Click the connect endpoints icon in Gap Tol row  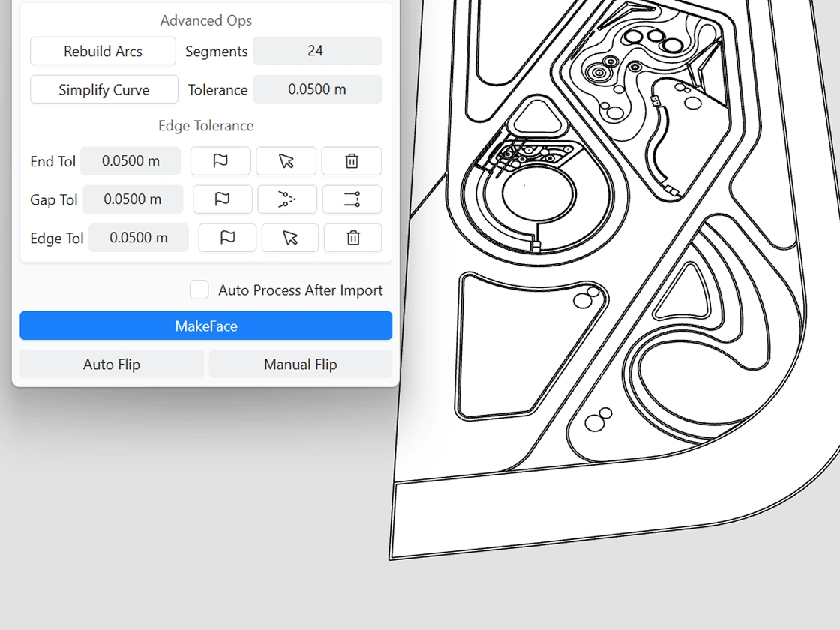[x=352, y=199]
